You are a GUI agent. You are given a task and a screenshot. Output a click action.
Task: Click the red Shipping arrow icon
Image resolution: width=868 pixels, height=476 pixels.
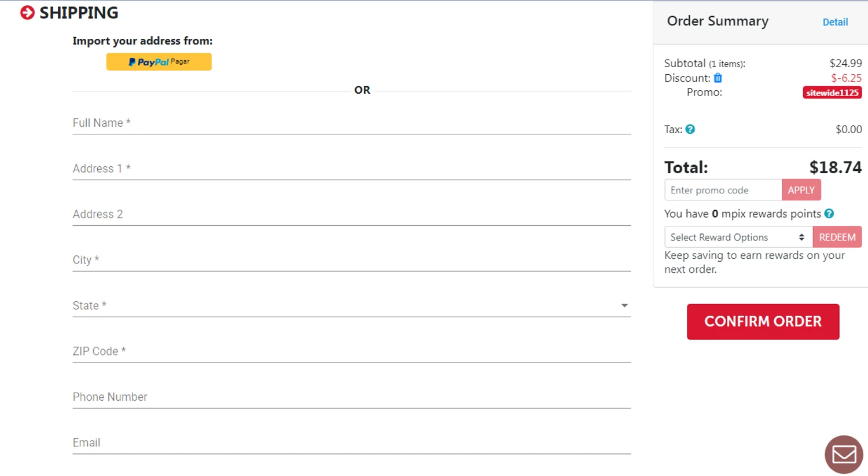(x=27, y=13)
